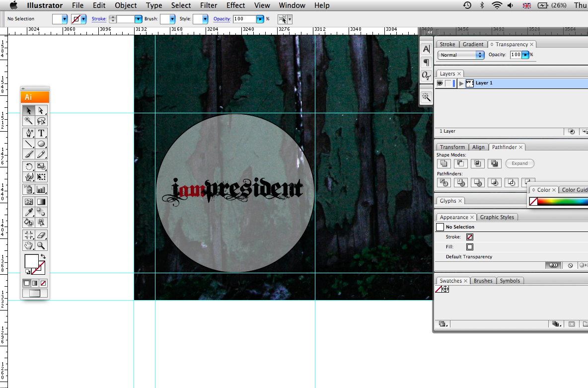The image size is (588, 388).
Task: Click the color spectrum bar in Color panel
Action: (563, 202)
